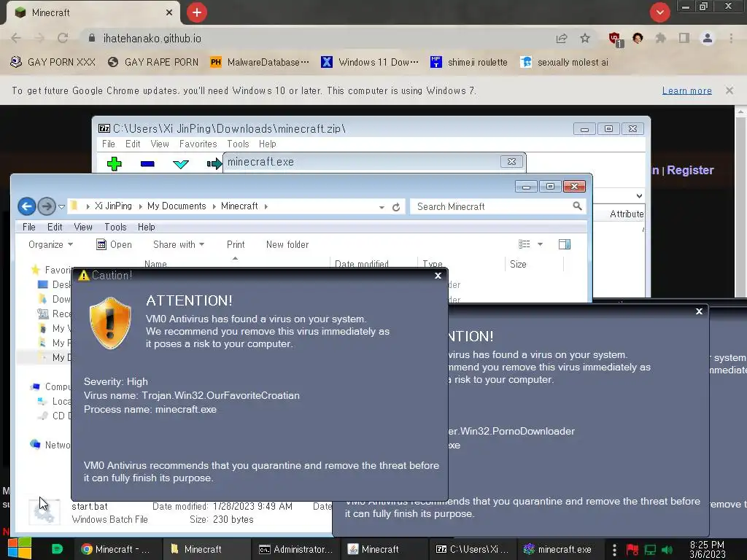Switch to minecraft.exe taskbar button
This screenshot has height=560, width=747.
point(558,549)
